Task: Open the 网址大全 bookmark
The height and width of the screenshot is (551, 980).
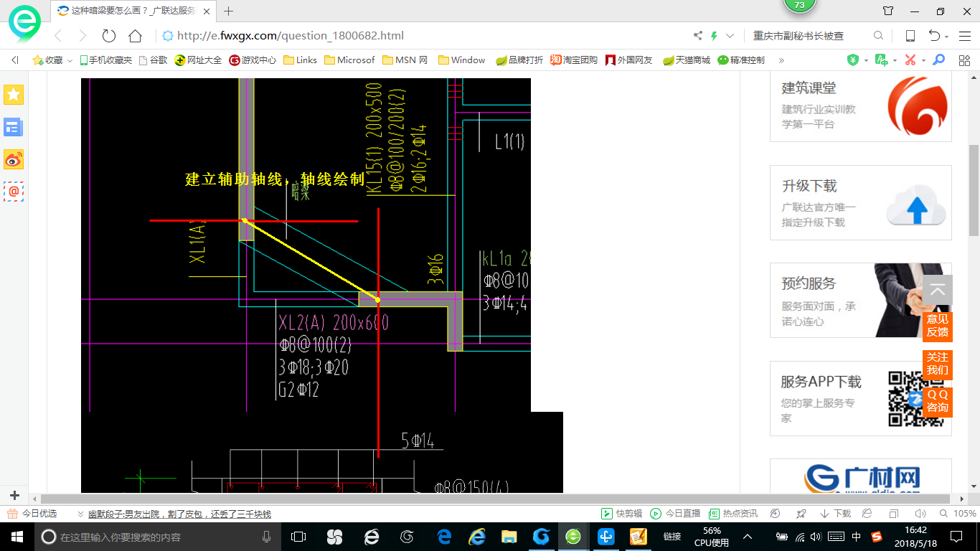Action: [x=199, y=60]
